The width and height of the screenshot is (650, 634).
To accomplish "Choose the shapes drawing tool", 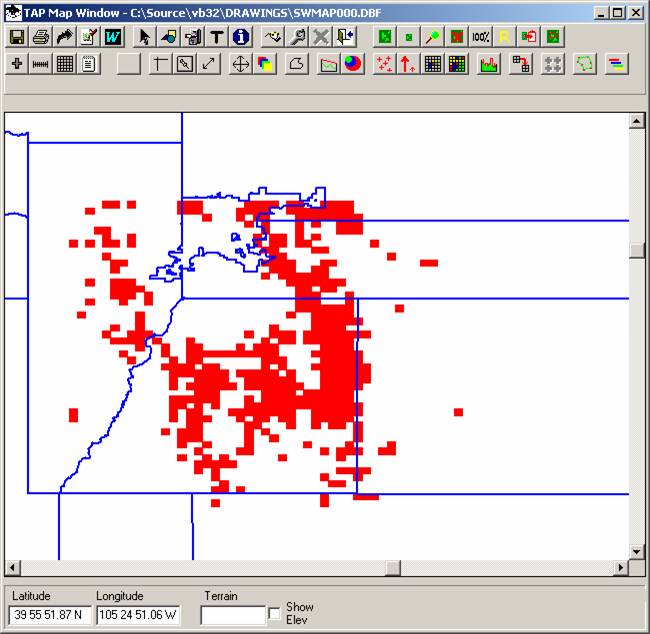I will pos(169,37).
